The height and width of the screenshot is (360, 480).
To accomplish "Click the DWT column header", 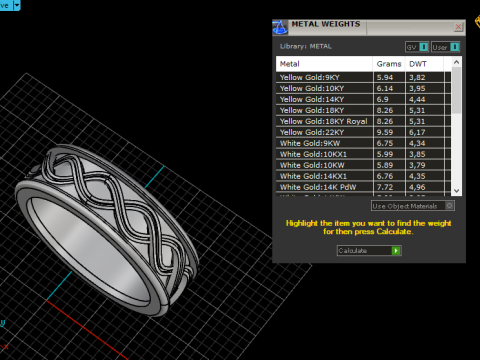I will tap(424, 64).
